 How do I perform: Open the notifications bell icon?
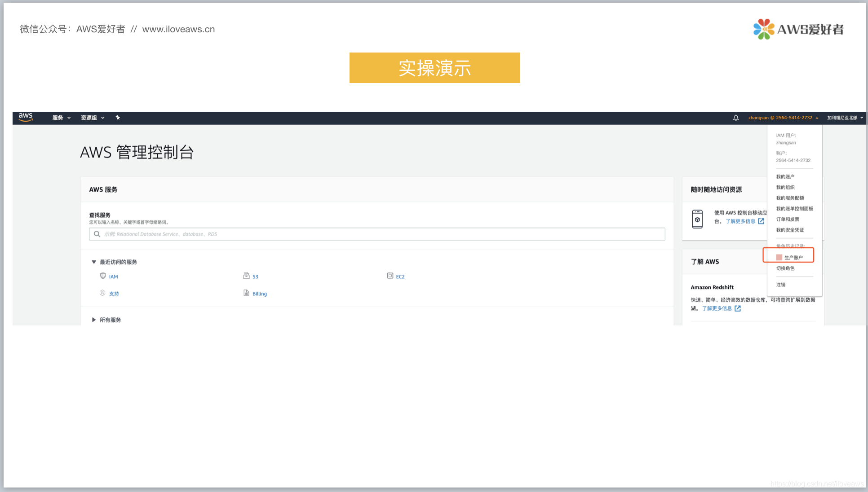(736, 118)
